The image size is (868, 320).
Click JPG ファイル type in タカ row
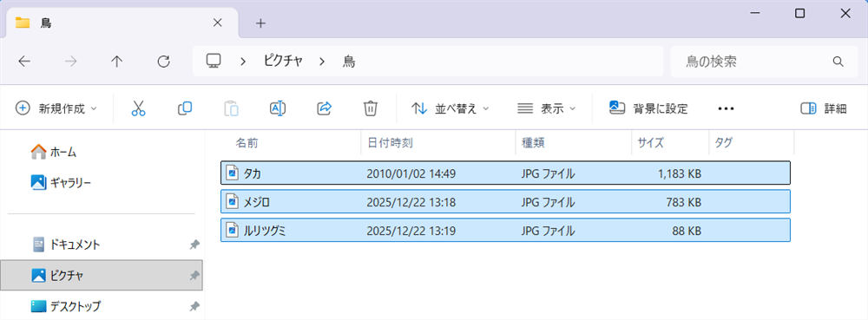(548, 174)
